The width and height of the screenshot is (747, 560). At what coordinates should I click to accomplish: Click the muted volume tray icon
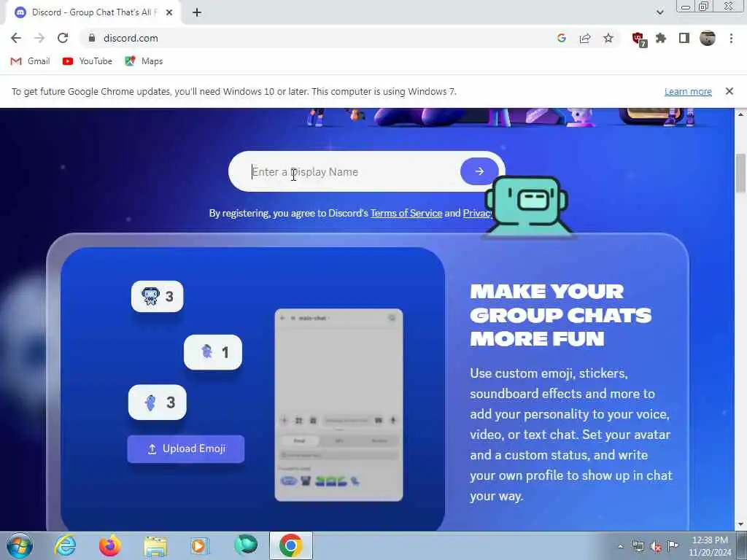point(656,547)
